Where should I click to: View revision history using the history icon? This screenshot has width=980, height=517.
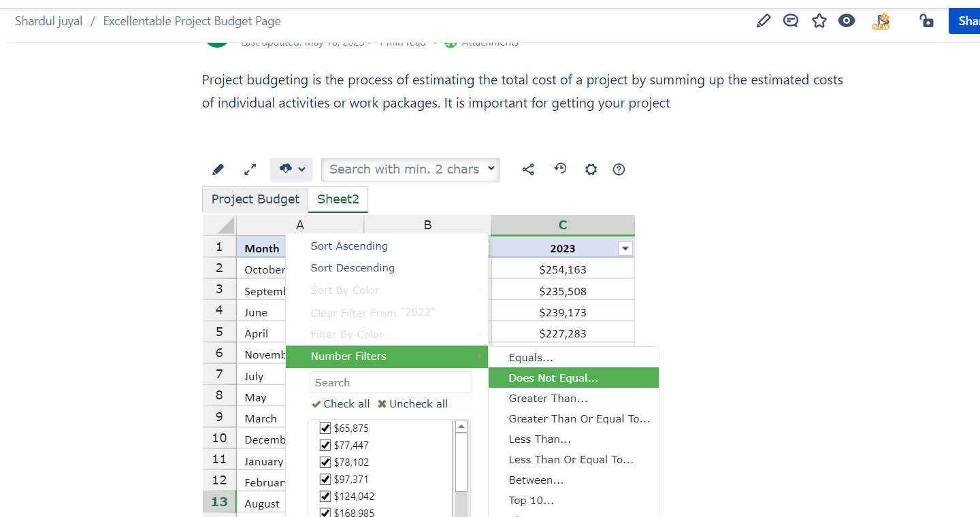[560, 169]
